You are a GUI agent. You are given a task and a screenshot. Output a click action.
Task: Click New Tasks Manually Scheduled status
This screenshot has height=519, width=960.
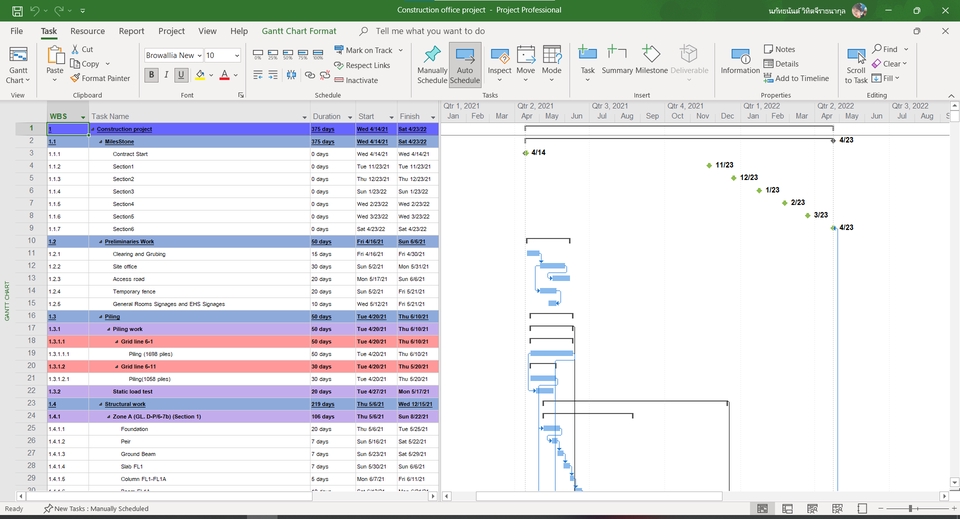pyautogui.click(x=96, y=509)
